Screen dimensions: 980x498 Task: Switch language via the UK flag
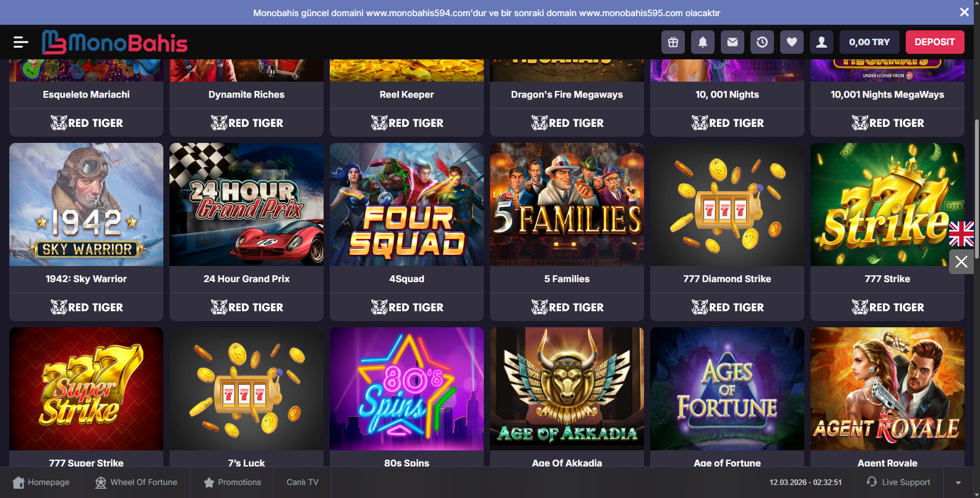click(x=961, y=234)
